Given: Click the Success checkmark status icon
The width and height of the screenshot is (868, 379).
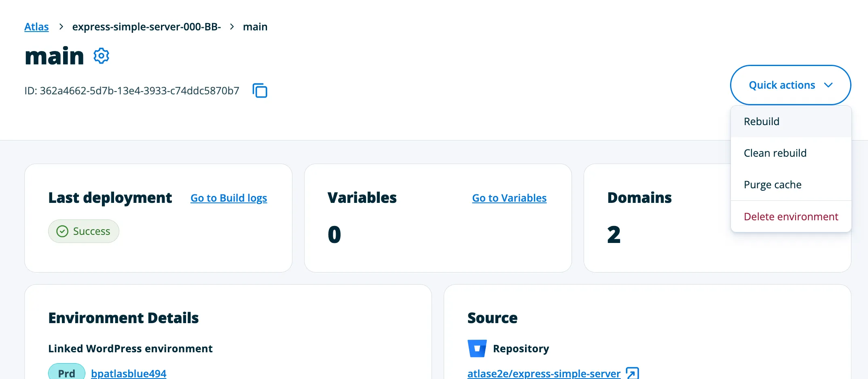Looking at the screenshot, I should pos(62,231).
